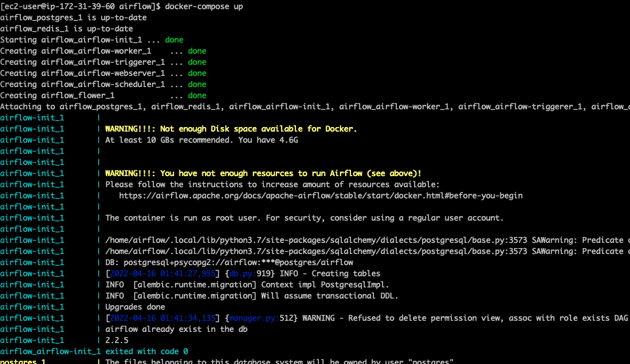Click 'The container is run as root user' line
Viewport: 630px width, 364px height.
coord(304,218)
